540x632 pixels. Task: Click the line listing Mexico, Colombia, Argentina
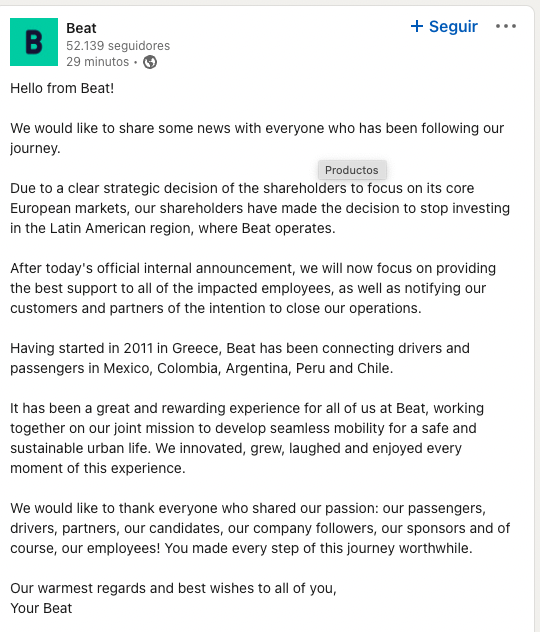(201, 368)
